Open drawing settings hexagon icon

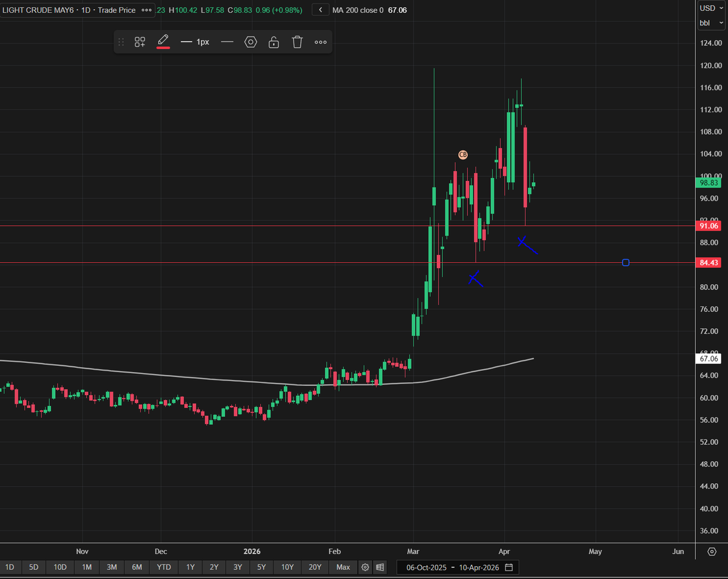coord(251,42)
